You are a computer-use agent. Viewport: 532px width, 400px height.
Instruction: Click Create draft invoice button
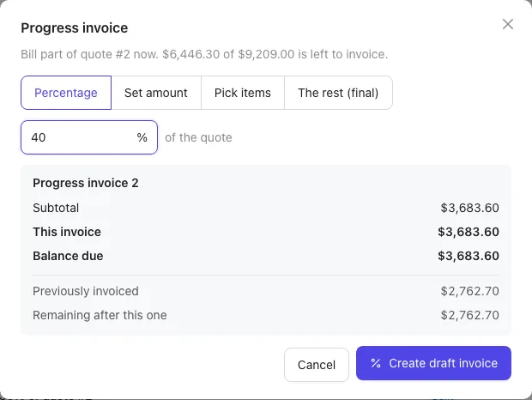click(x=433, y=363)
